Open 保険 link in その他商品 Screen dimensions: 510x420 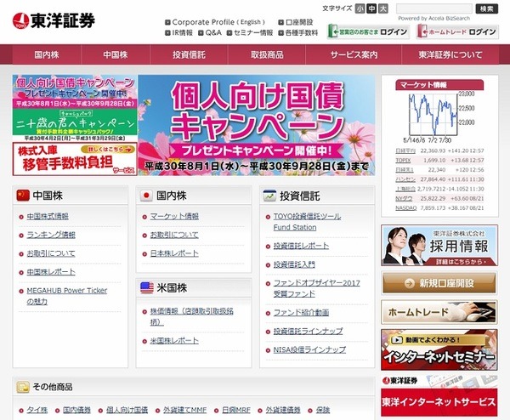pyautogui.click(x=323, y=410)
